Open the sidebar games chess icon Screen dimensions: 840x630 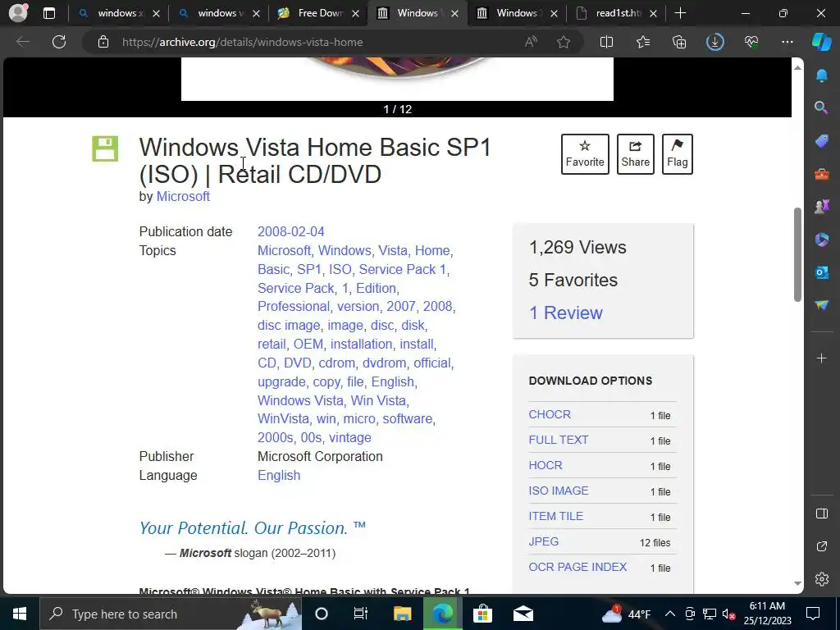(x=822, y=206)
